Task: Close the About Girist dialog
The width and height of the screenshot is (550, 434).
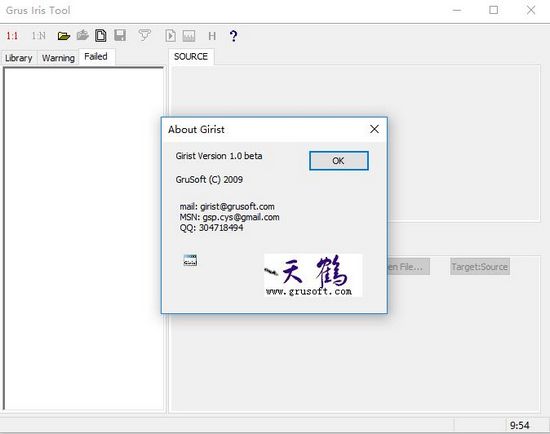Action: tap(374, 129)
